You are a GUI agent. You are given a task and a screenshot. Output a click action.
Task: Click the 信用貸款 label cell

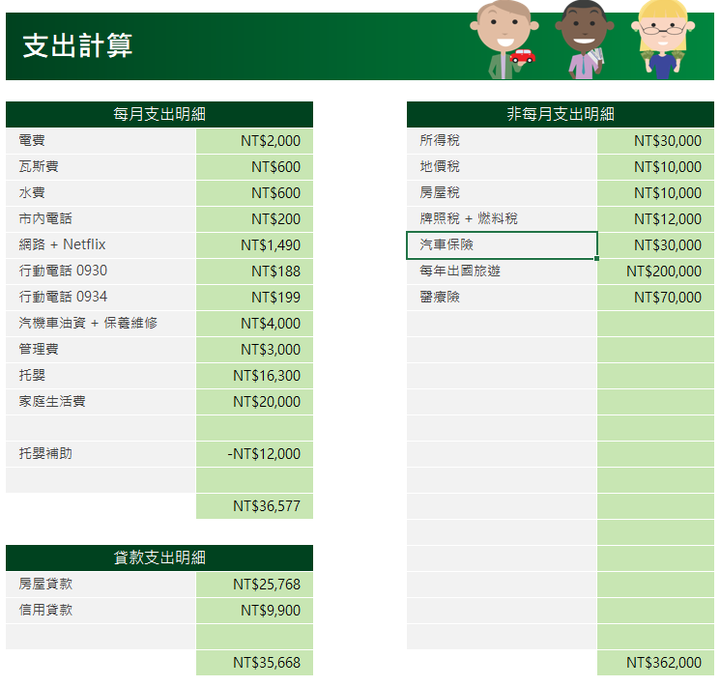click(x=101, y=611)
